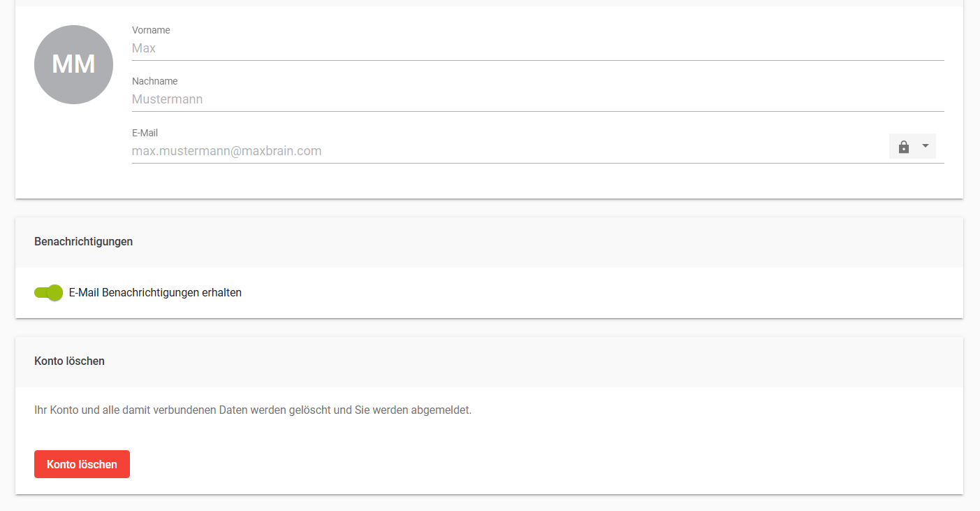Focus the Vorname field containing Max
Screen dimensions: 980x511
[x=538, y=48]
